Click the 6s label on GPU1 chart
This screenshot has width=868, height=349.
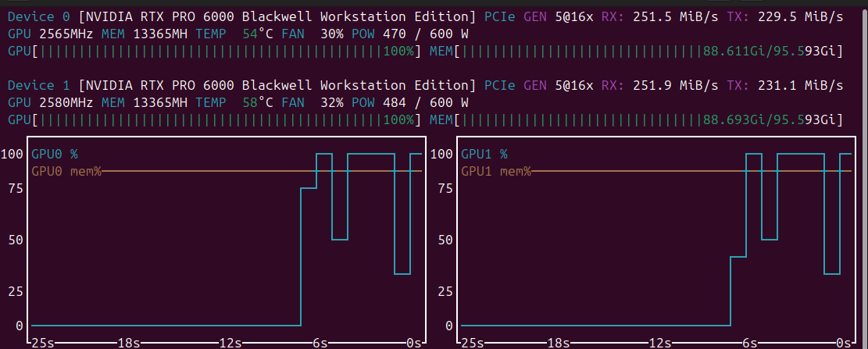pyautogui.click(x=749, y=343)
